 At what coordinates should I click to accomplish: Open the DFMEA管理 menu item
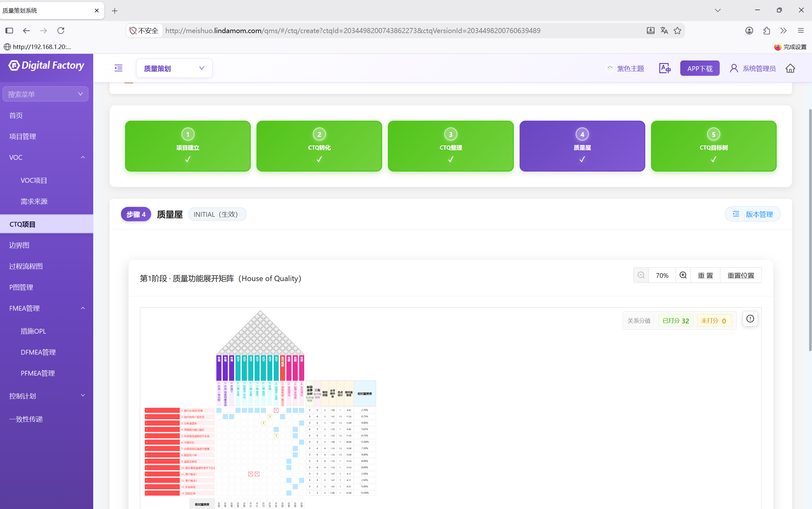pos(38,352)
